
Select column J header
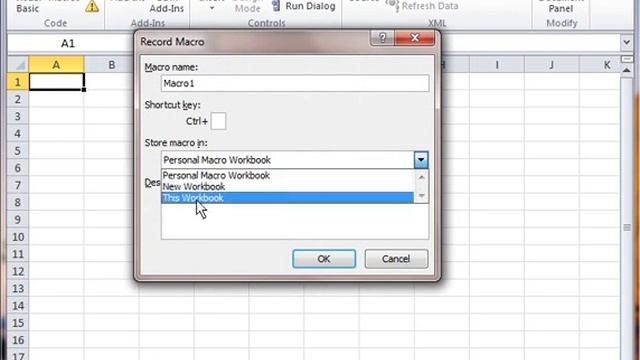[x=551, y=65]
